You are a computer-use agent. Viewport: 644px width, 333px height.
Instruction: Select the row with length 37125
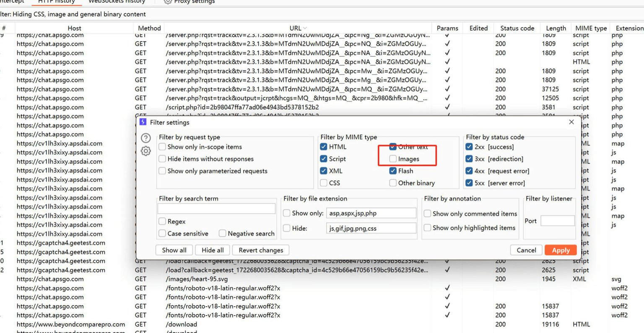(x=322, y=89)
